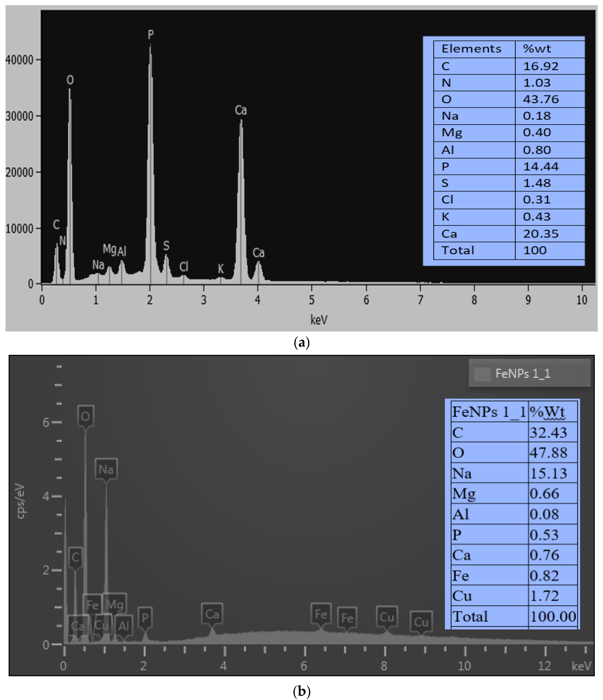Image resolution: width=603 pixels, height=700 pixels.
Task: Click the C peak label box in the lower spectrum
Action: pos(75,557)
